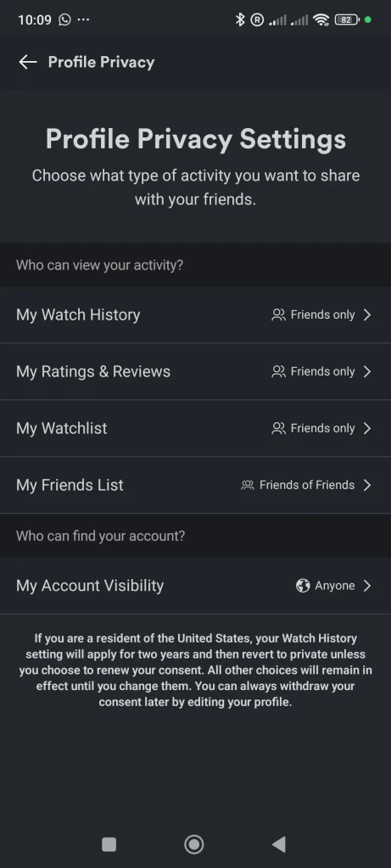
Task: Tap the friends icon beside My Ratings & Reviews
Action: coord(278,371)
